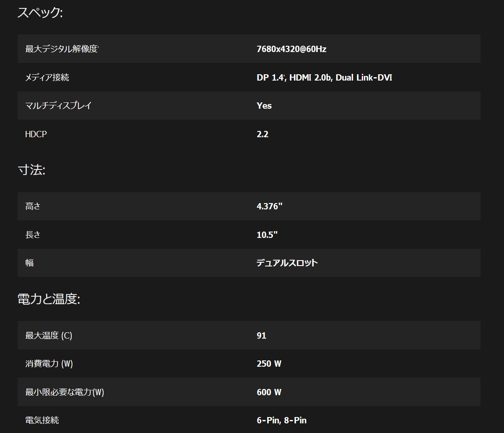Click the 600 W minimum power value

click(x=269, y=392)
